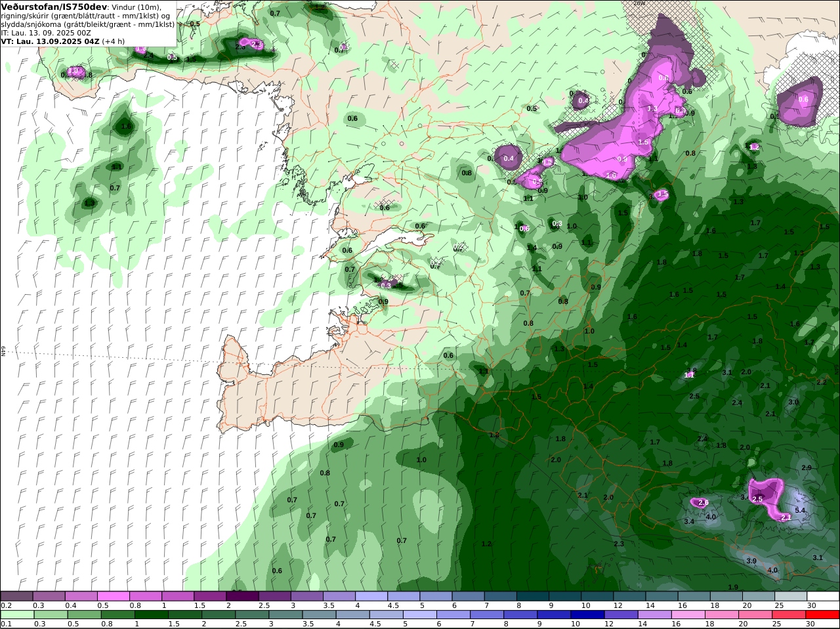Click the rigning/skúrir legend description line

pyautogui.click(x=85, y=16)
